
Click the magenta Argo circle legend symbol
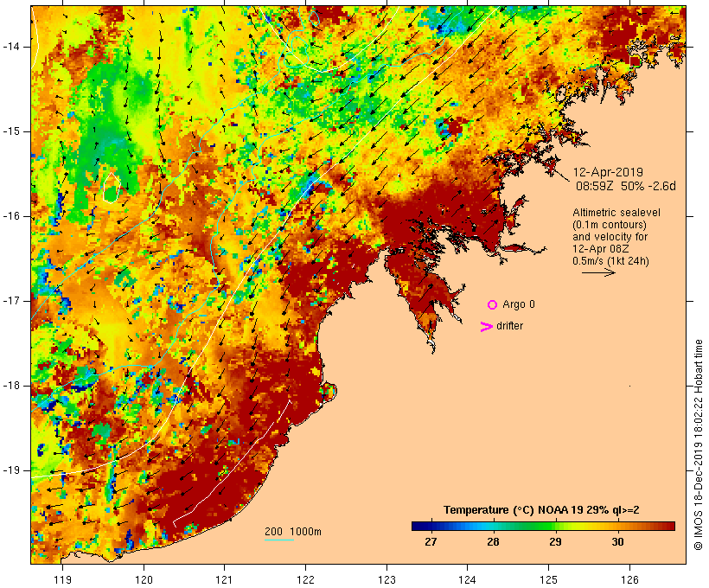coord(493,305)
